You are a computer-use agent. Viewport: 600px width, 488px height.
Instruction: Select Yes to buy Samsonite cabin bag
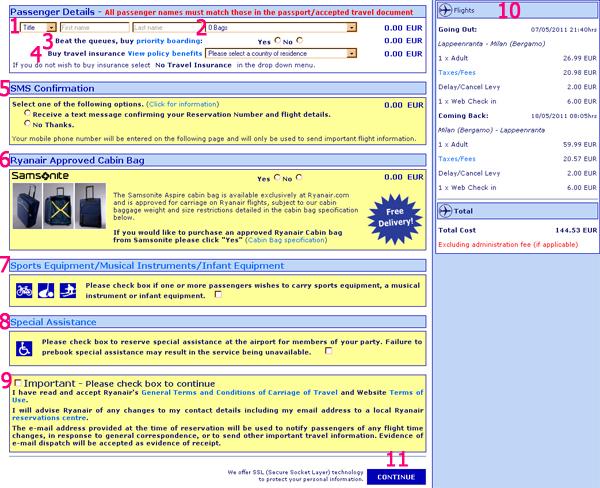(277, 177)
